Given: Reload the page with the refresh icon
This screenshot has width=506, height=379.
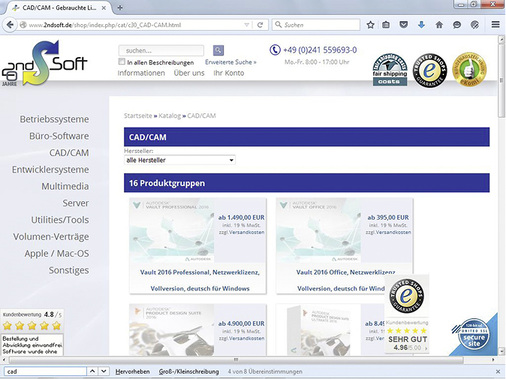Looking at the screenshot, I should pyautogui.click(x=260, y=25).
